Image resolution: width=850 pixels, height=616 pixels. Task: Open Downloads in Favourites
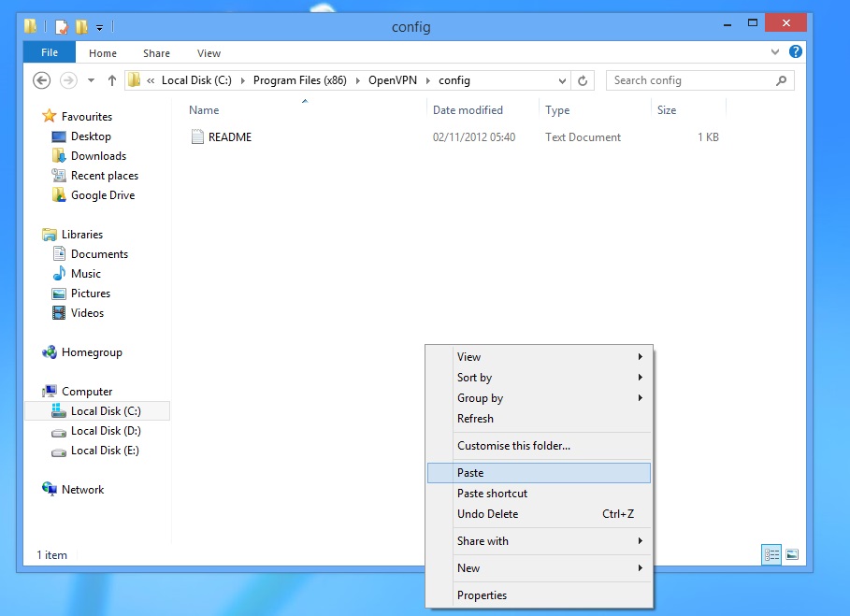(99, 156)
